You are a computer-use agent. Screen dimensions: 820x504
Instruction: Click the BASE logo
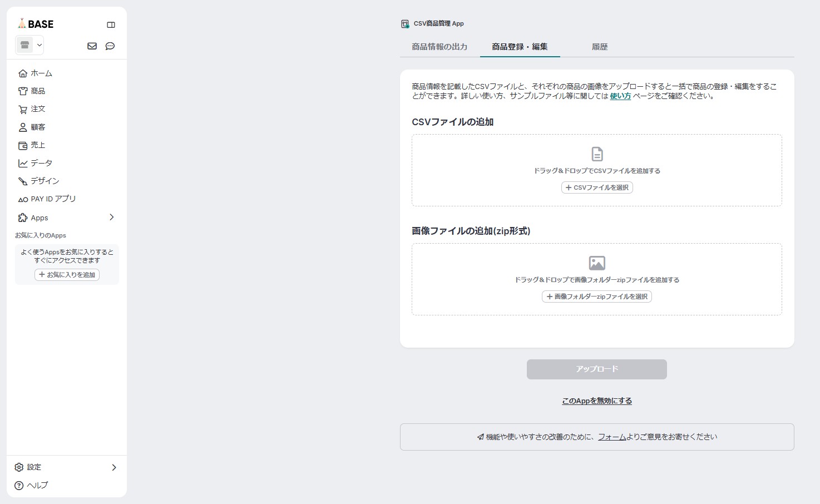[x=36, y=24]
